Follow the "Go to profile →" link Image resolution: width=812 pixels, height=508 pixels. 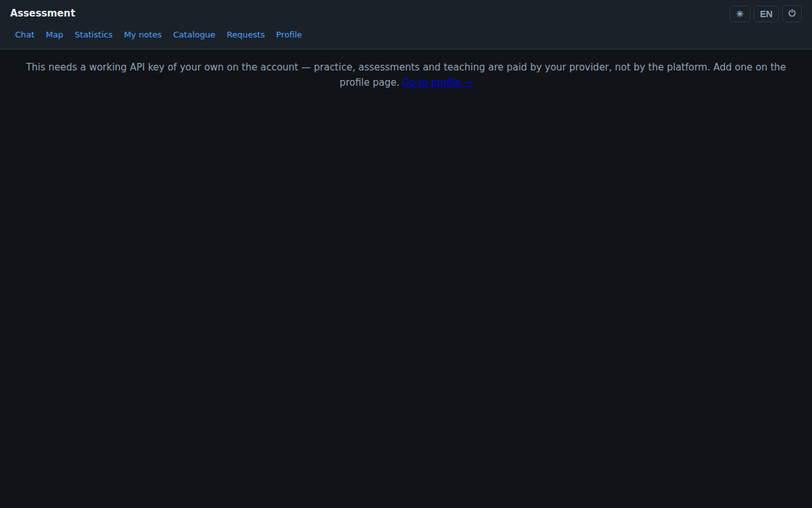point(437,83)
